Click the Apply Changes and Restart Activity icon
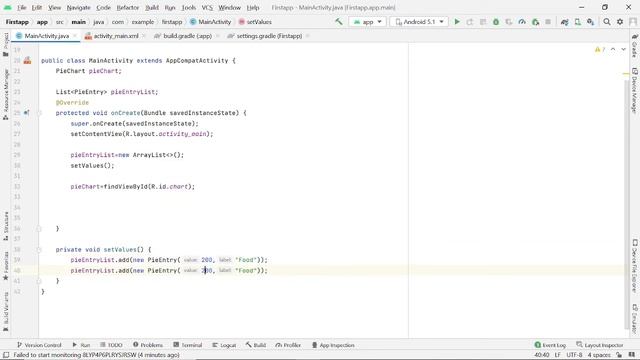This screenshot has width=640, height=360. [470, 22]
